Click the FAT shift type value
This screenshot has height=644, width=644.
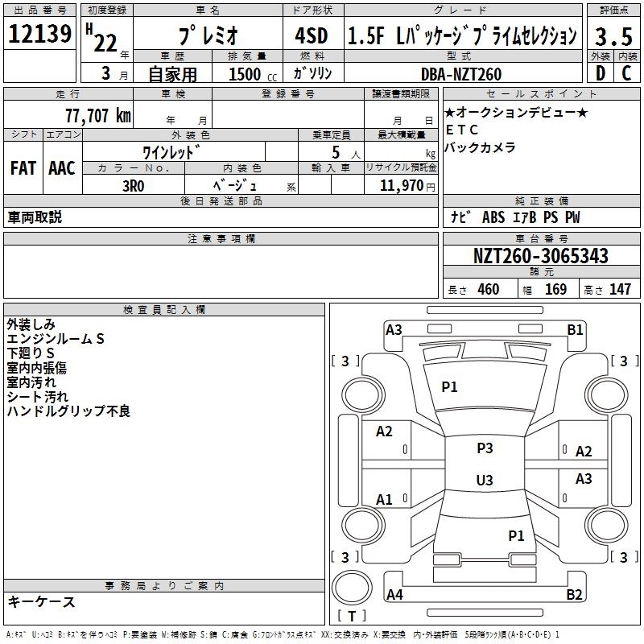click(x=23, y=168)
